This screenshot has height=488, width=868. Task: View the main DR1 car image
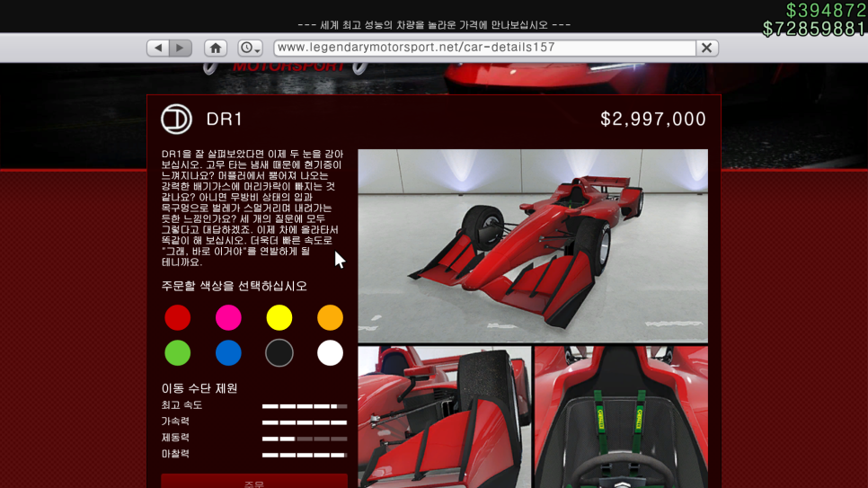tap(533, 246)
